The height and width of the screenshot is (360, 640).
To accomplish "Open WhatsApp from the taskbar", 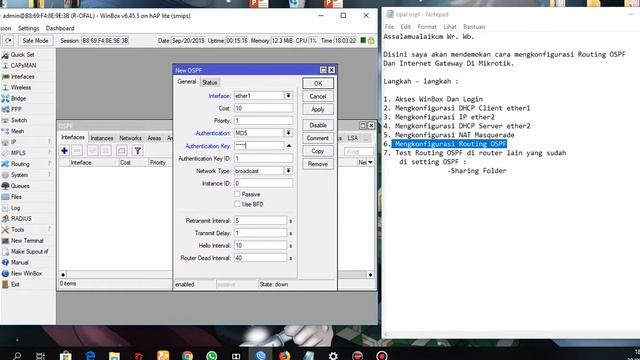I will (211, 356).
